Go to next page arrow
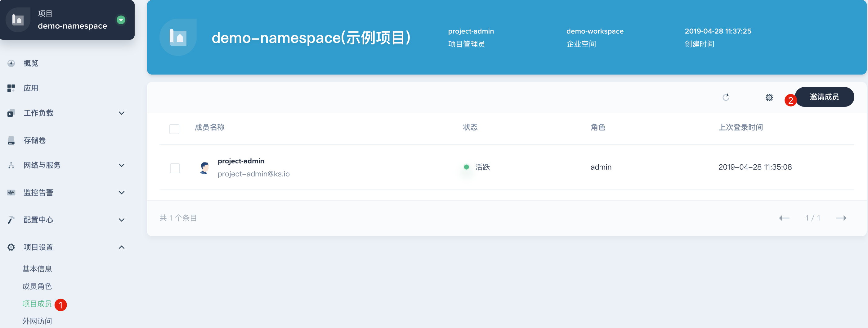This screenshot has height=328, width=868. [x=841, y=218]
